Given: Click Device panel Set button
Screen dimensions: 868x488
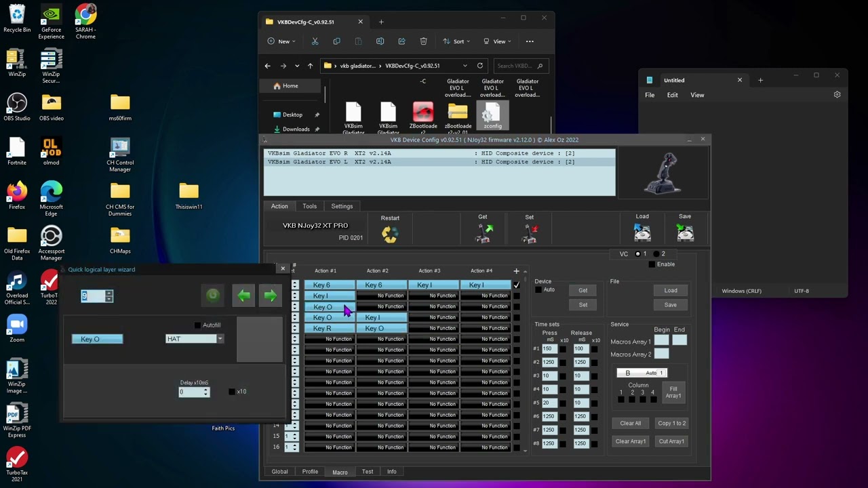Looking at the screenshot, I should (x=583, y=305).
